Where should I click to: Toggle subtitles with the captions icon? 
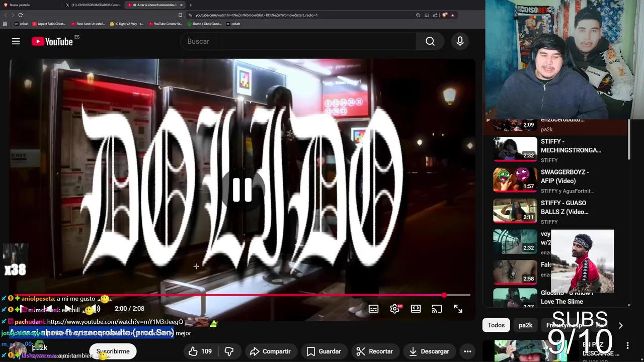(373, 309)
